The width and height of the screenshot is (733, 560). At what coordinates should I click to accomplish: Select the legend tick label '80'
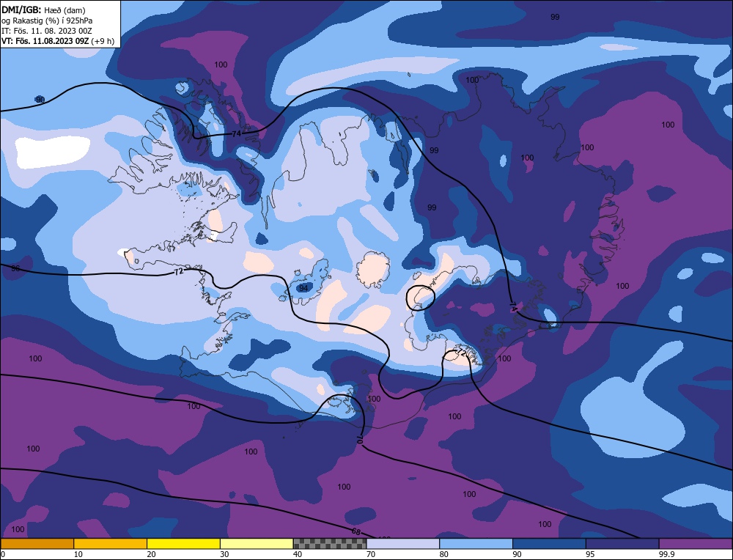pyautogui.click(x=444, y=554)
